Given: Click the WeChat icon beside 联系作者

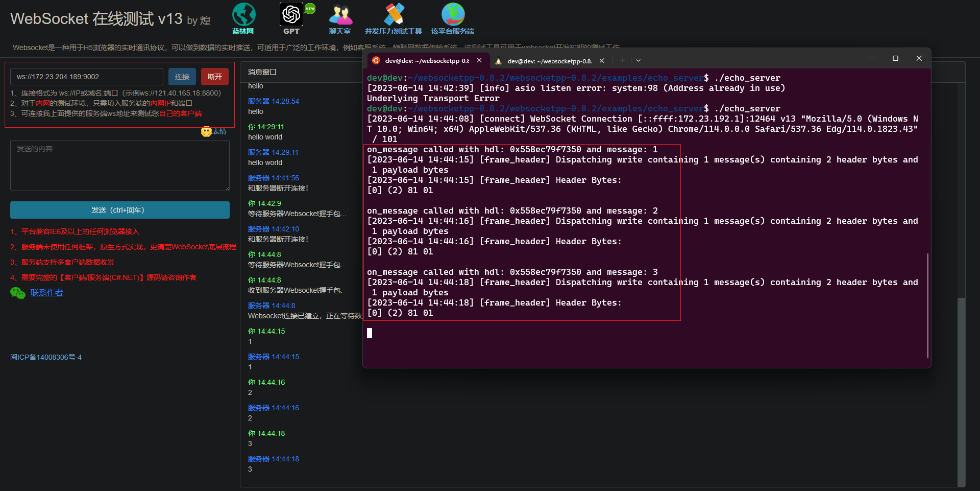Looking at the screenshot, I should [x=18, y=293].
